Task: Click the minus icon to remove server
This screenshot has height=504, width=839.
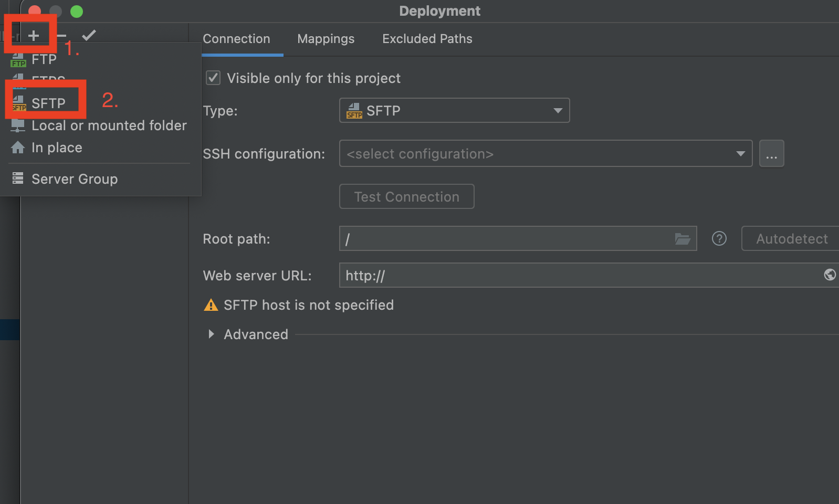Action: point(61,35)
